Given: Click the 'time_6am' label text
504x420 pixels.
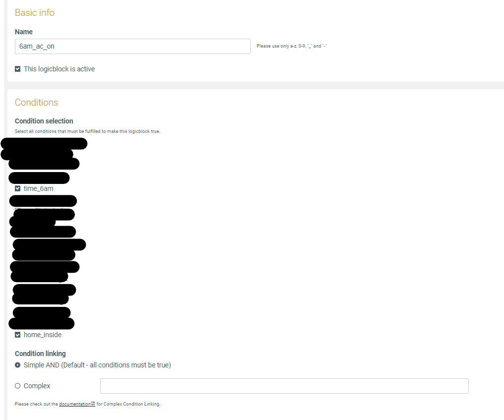Looking at the screenshot, I should tap(39, 188).
